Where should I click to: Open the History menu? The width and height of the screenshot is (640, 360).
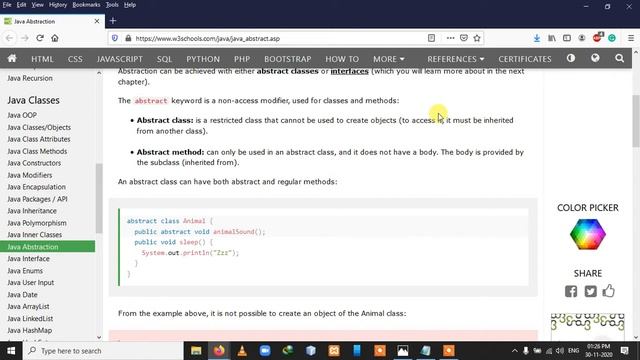pos(58,5)
